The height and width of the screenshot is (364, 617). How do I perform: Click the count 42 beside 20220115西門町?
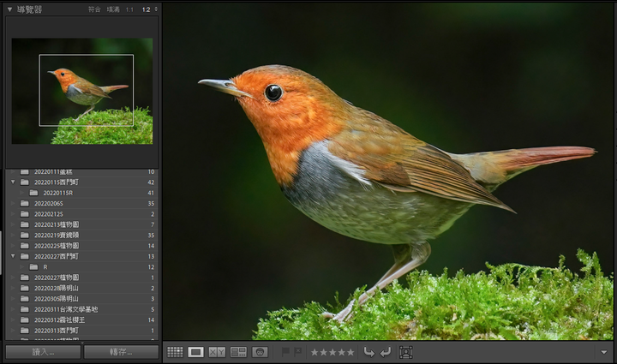coord(151,182)
